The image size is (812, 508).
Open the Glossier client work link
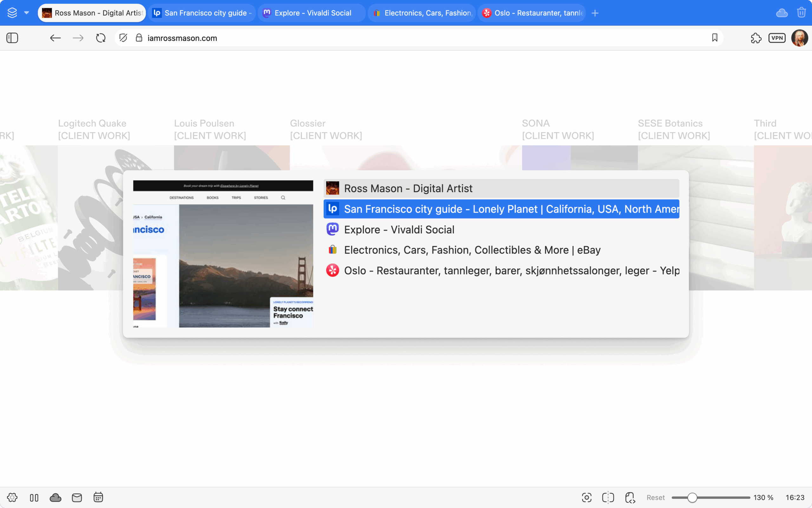coord(326,129)
